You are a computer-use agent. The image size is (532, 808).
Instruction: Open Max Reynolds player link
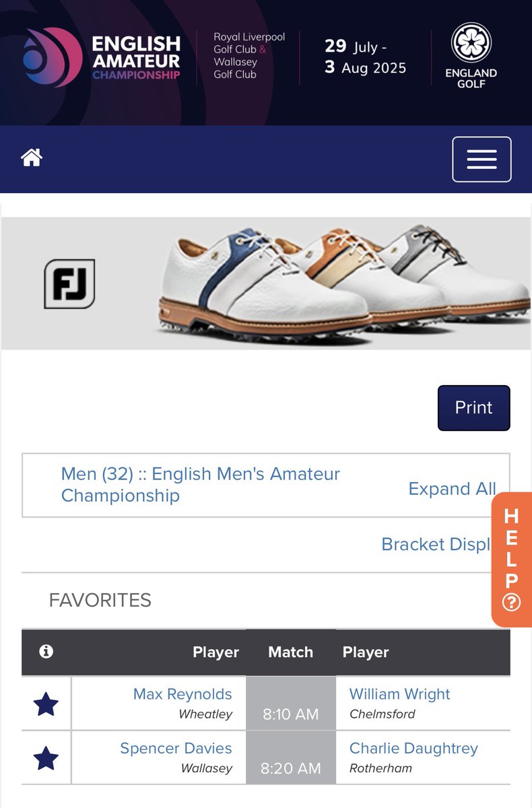click(x=182, y=694)
